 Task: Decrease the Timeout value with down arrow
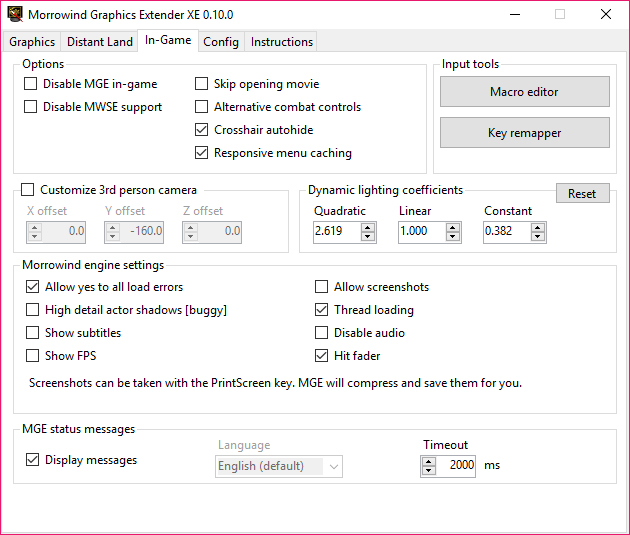pyautogui.click(x=429, y=471)
